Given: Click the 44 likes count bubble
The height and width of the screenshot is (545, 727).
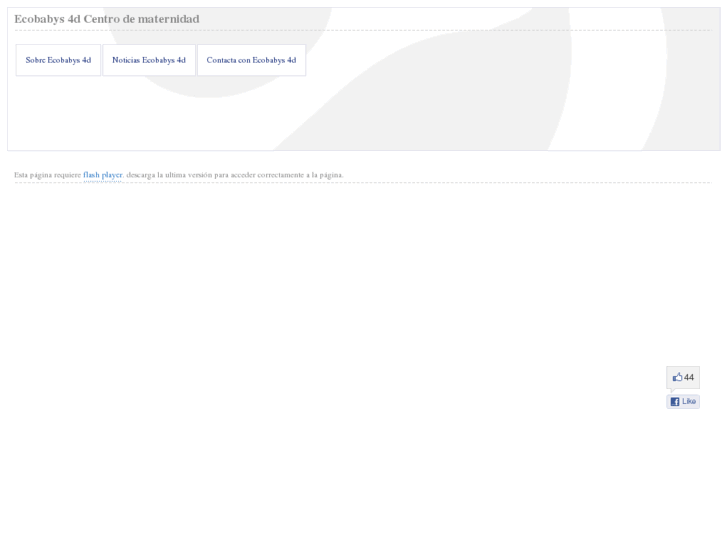Looking at the screenshot, I should (683, 378).
